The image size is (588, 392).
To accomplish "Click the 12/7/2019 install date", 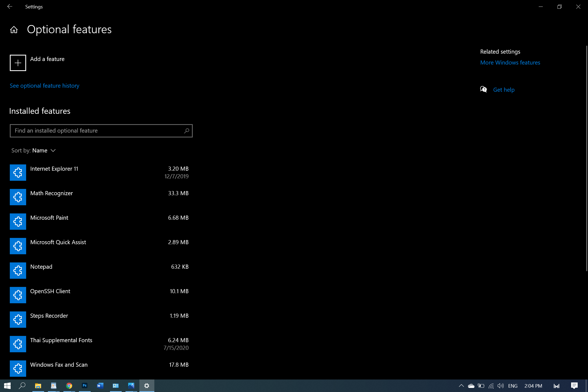I will 176,176.
